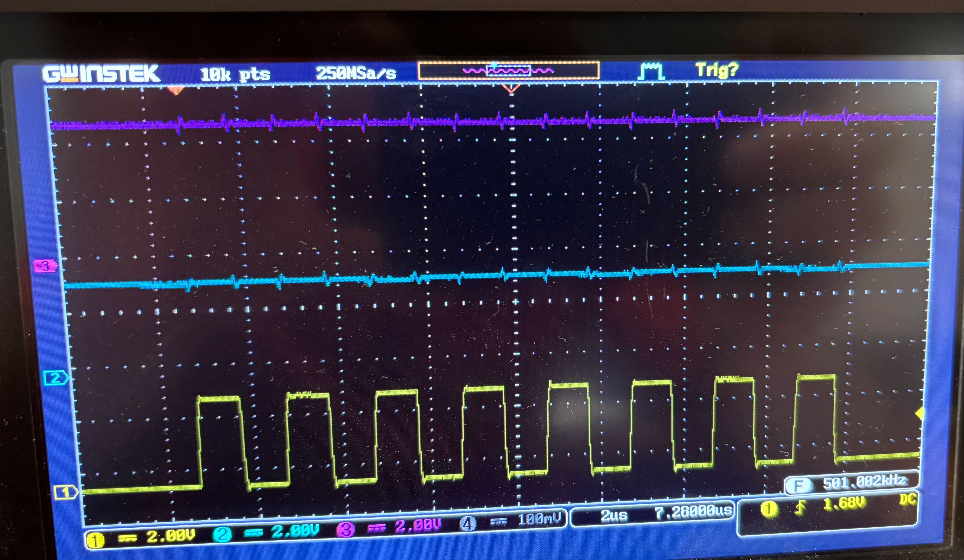Click the orange trigger position marker at top center
Screen dimensions: 964x560
[x=512, y=89]
